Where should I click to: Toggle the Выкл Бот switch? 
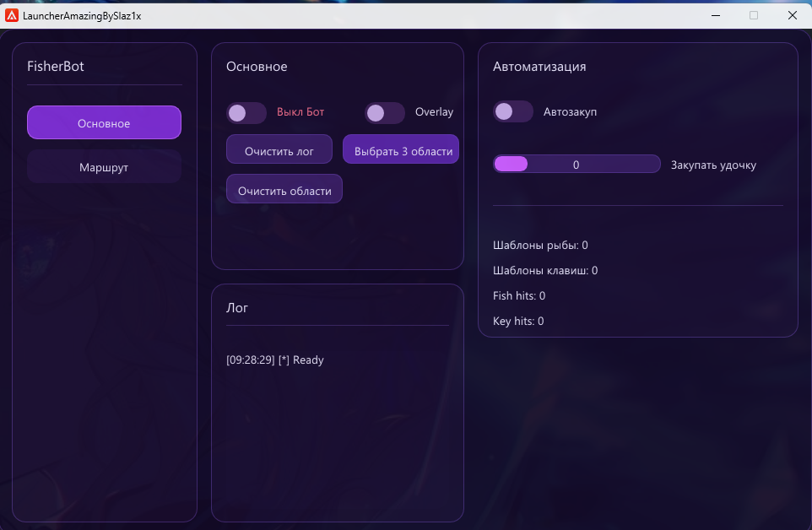tap(246, 112)
